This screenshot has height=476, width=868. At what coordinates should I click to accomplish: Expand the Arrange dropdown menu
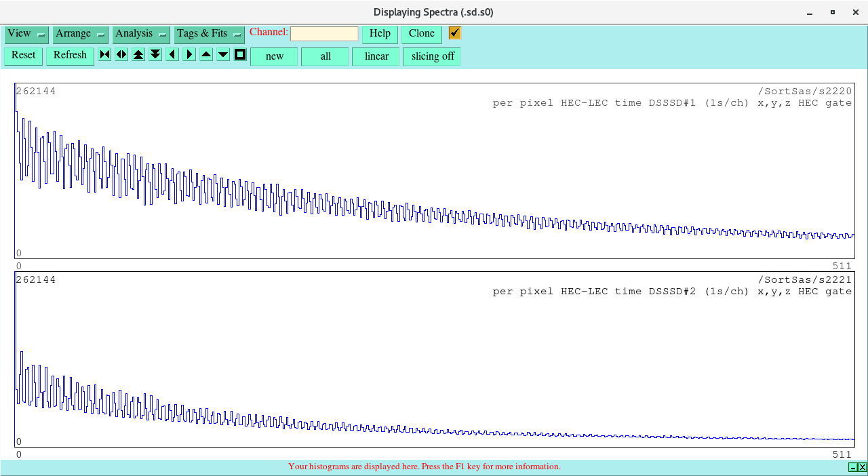[x=81, y=34]
